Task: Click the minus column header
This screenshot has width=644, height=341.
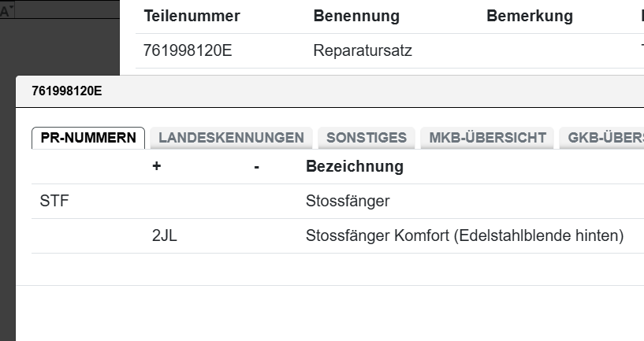Action: pyautogui.click(x=256, y=167)
